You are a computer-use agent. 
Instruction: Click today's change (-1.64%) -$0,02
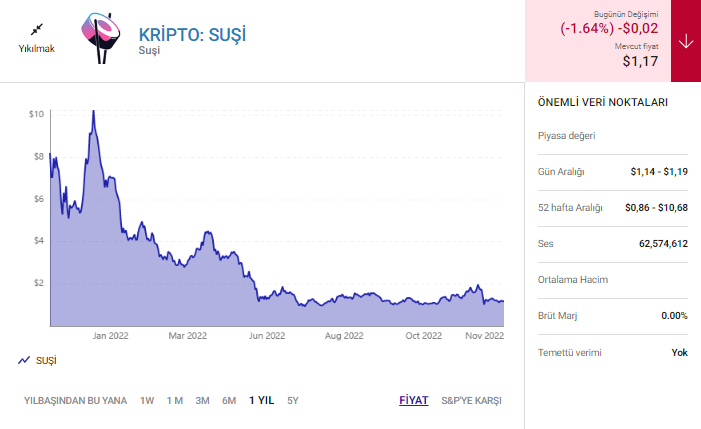tap(609, 29)
